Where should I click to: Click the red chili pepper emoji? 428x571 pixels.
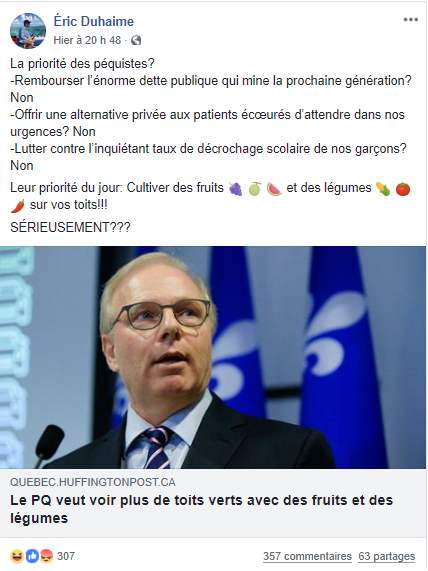(x=17, y=206)
